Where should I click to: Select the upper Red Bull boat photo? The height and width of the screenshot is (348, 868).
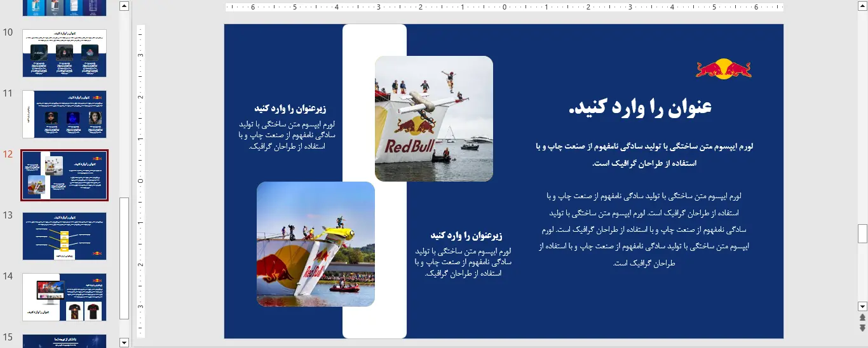(433, 119)
